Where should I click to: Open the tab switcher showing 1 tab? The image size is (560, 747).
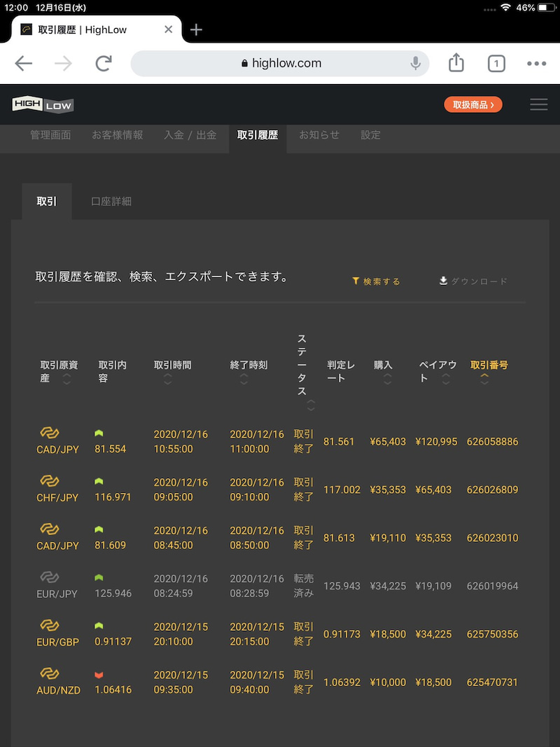coord(496,64)
